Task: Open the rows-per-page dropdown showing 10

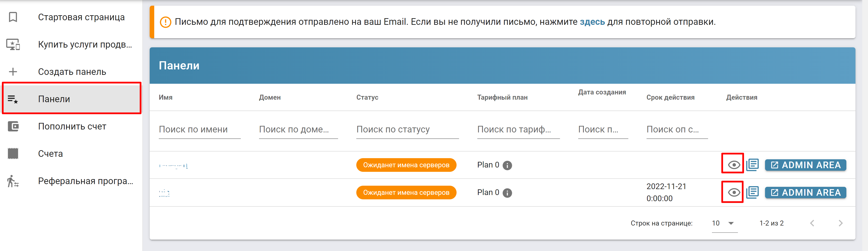Action: (x=724, y=223)
